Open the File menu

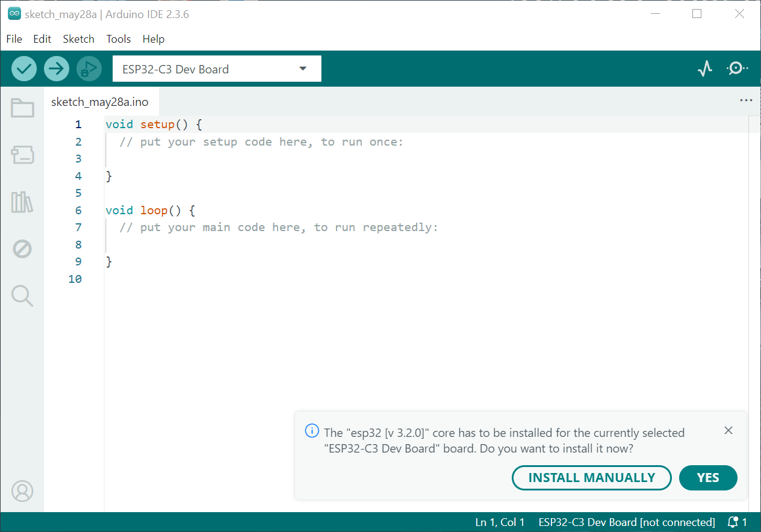14,39
